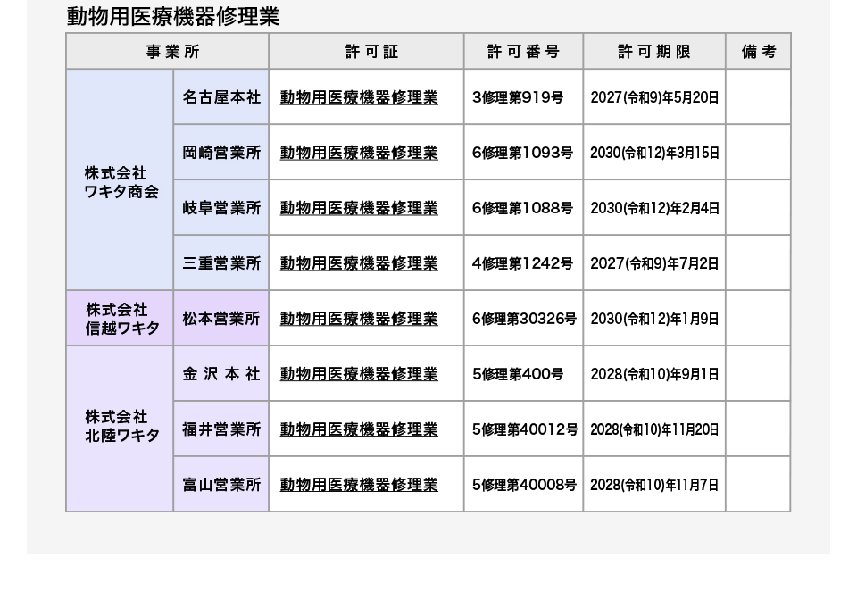Click permit number 5修理第40012号
The width and height of the screenshot is (857, 616).
point(525,429)
